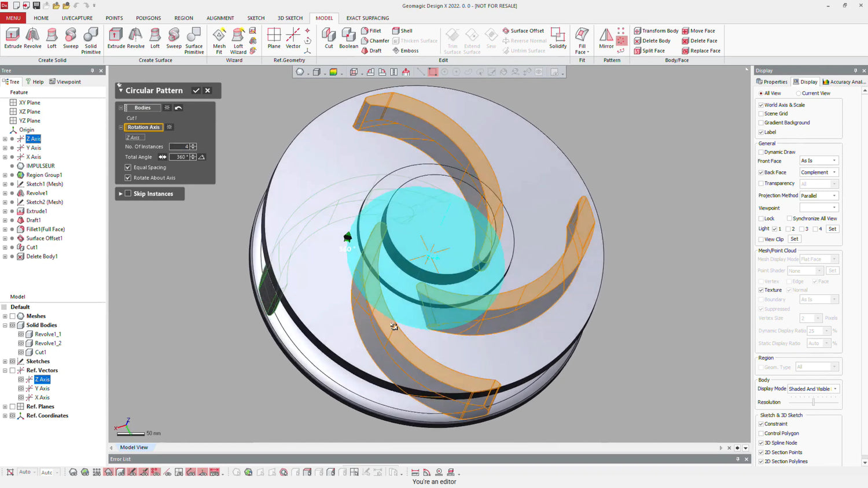Choose the Fillet tool
Screen dimensions: 868x488
(x=371, y=31)
